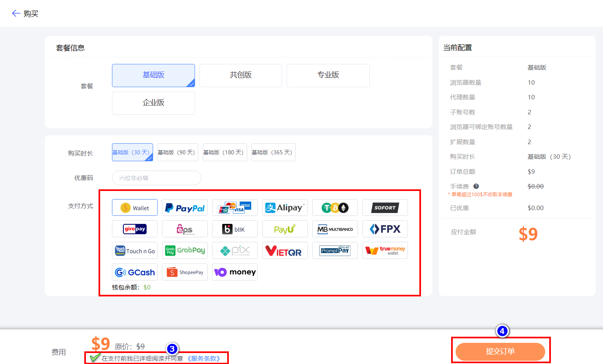Select the 企业版 plan

pos(153,103)
